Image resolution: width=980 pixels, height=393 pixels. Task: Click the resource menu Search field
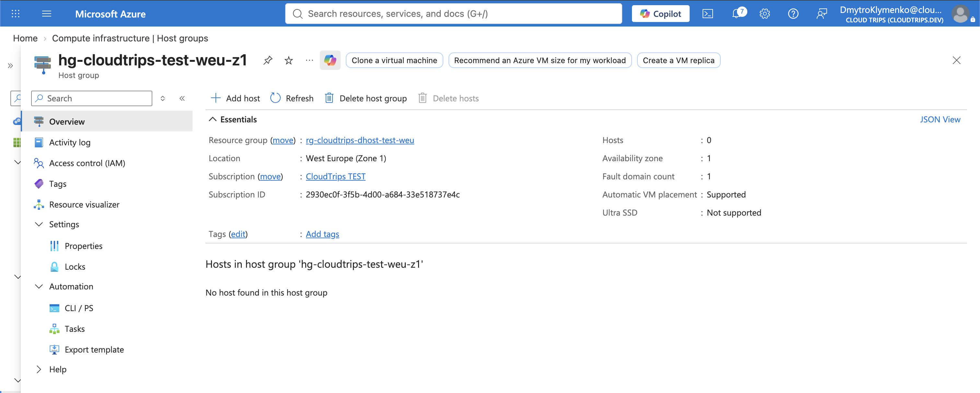point(92,98)
